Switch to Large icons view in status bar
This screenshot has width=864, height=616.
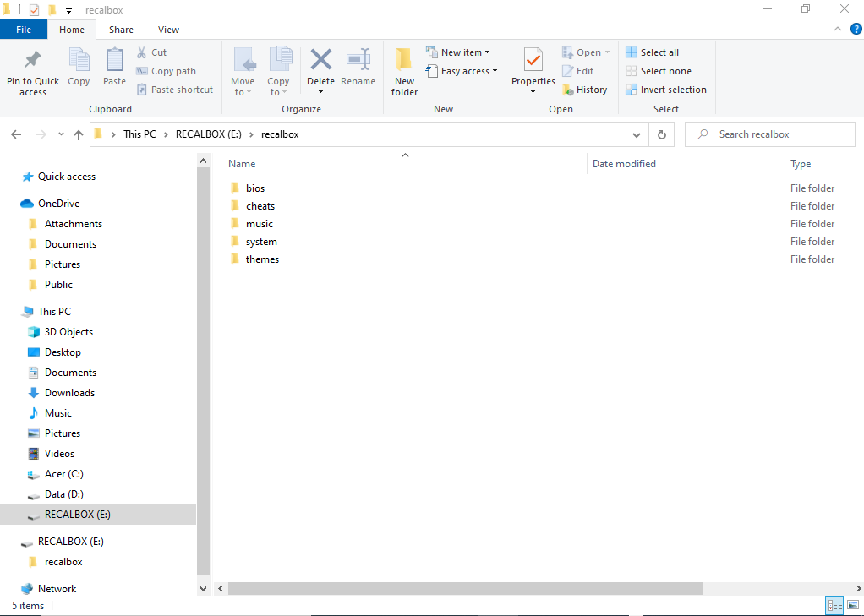852,605
